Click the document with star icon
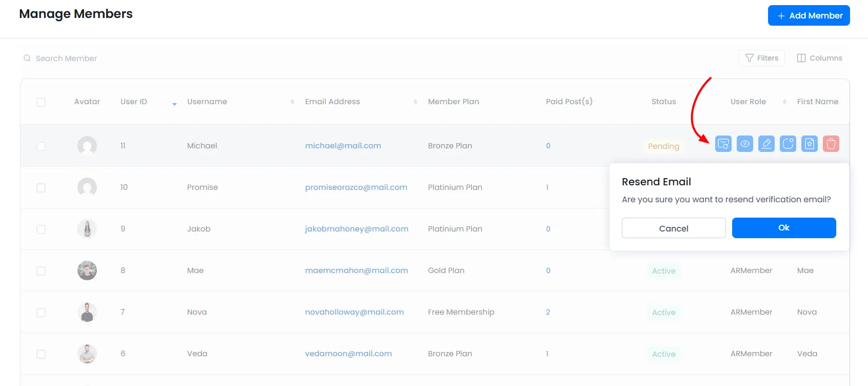The height and width of the screenshot is (386, 868). coord(809,144)
